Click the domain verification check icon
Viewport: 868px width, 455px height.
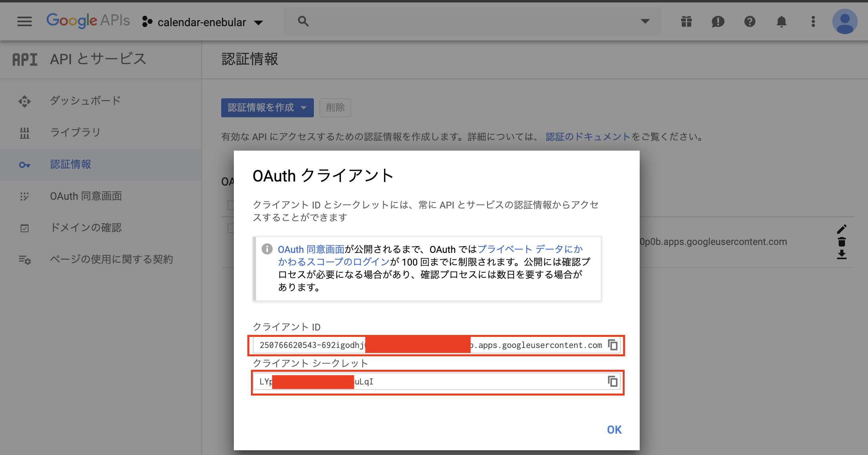click(25, 228)
